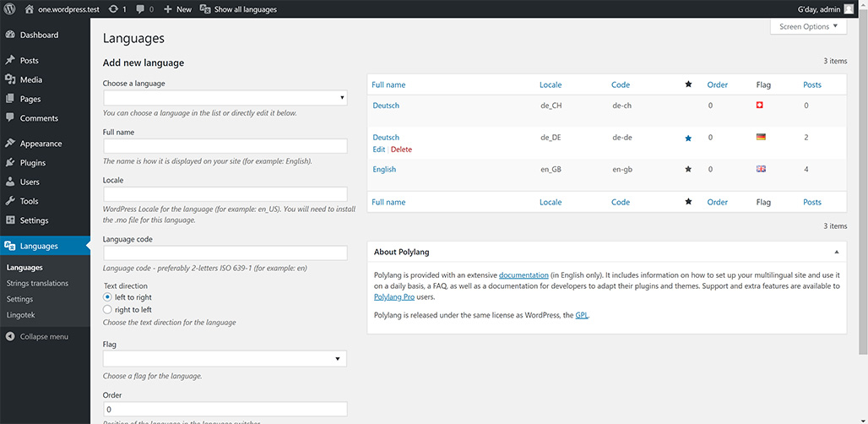This screenshot has height=424, width=868.
Task: Open the updates icon showing 1
Action: 113,8
